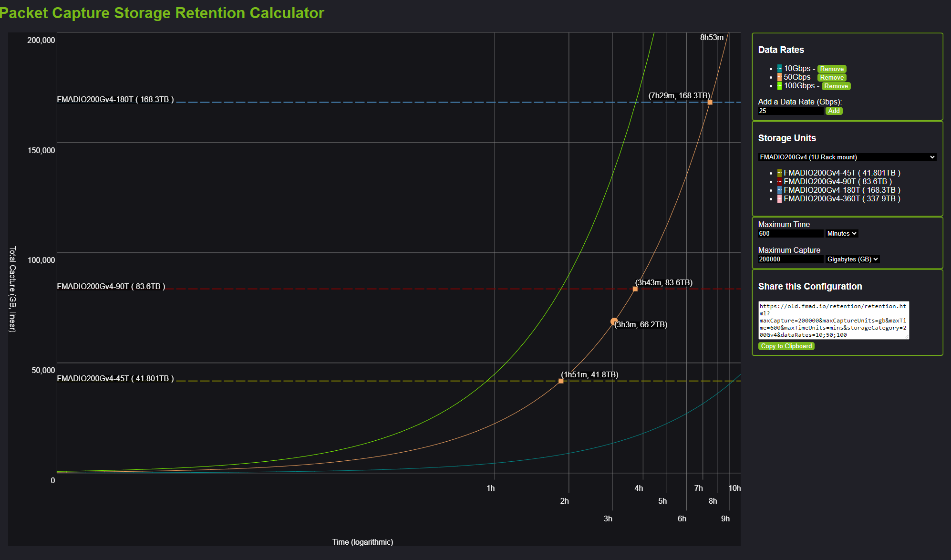Click the FMADIO200Gv4-180T storage unit list item

point(842,190)
